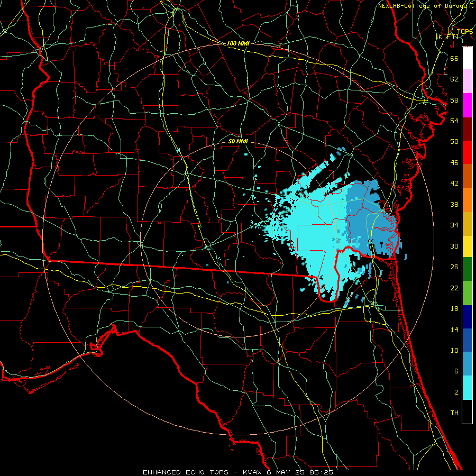Click the legend value 38
476x476 pixels.
pos(454,204)
